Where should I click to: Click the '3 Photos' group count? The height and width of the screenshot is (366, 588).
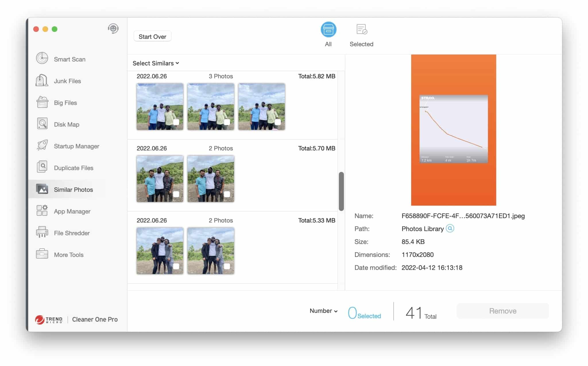[221, 76]
